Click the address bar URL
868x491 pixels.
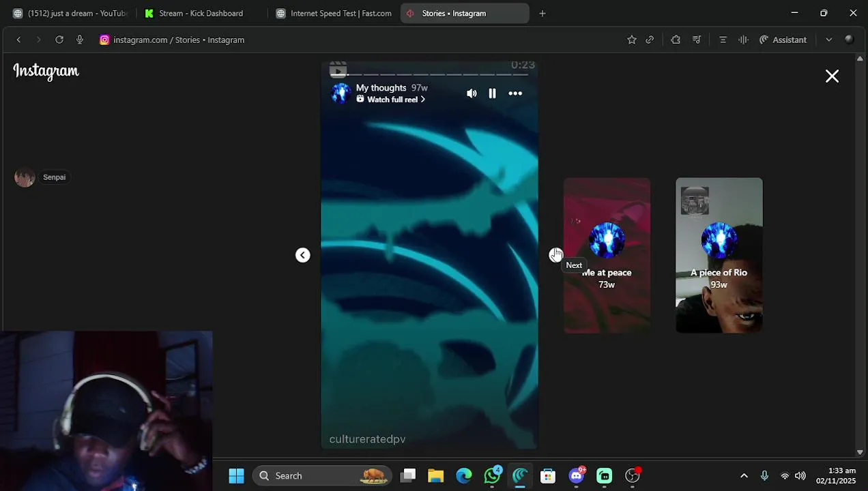click(179, 40)
